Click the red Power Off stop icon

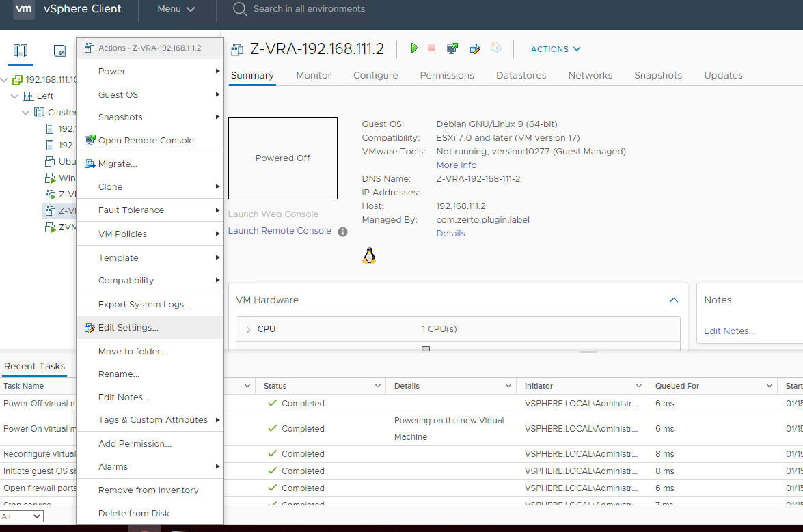(x=432, y=48)
